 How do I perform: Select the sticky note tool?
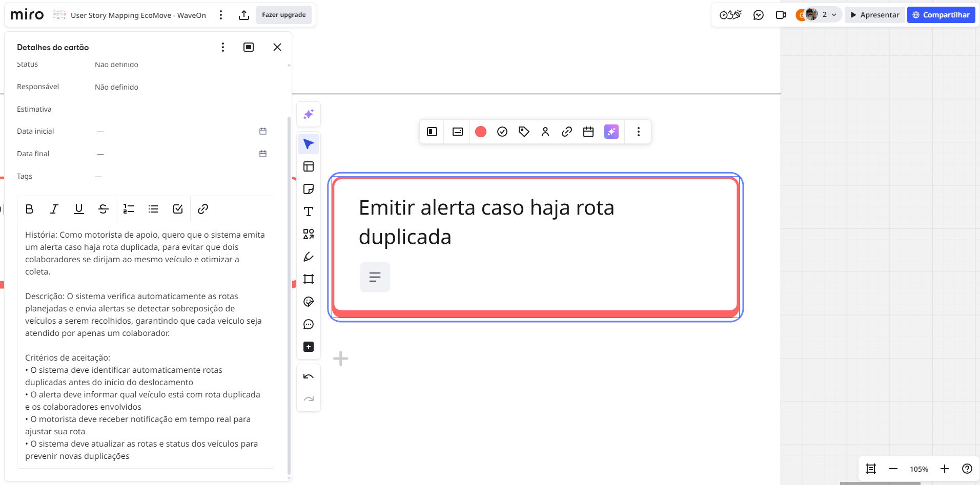tap(309, 189)
